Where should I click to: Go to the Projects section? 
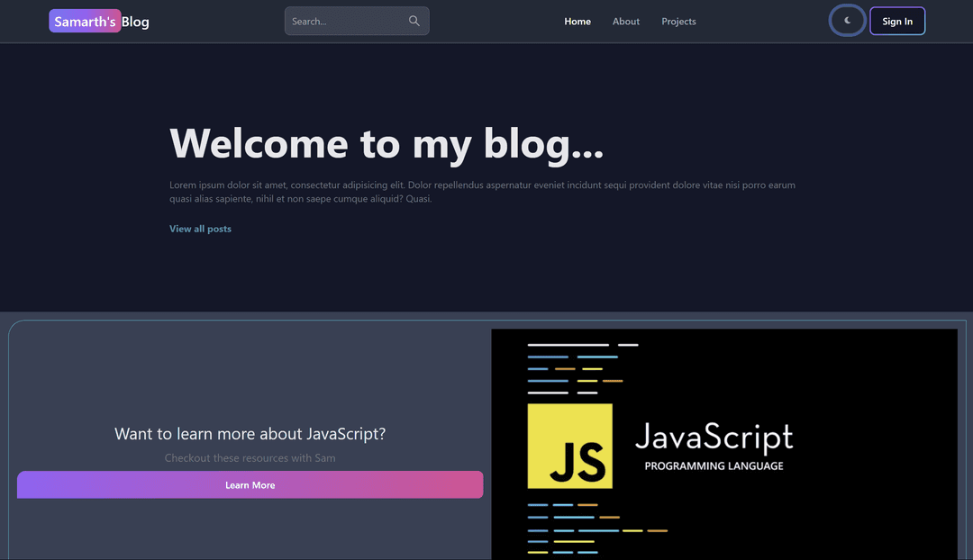(x=678, y=21)
